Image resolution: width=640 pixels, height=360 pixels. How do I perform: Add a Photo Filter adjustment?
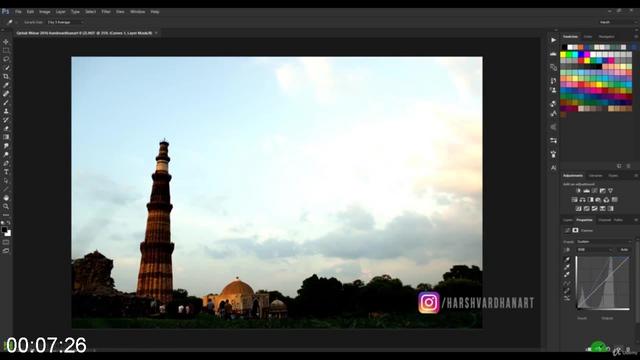point(598,200)
